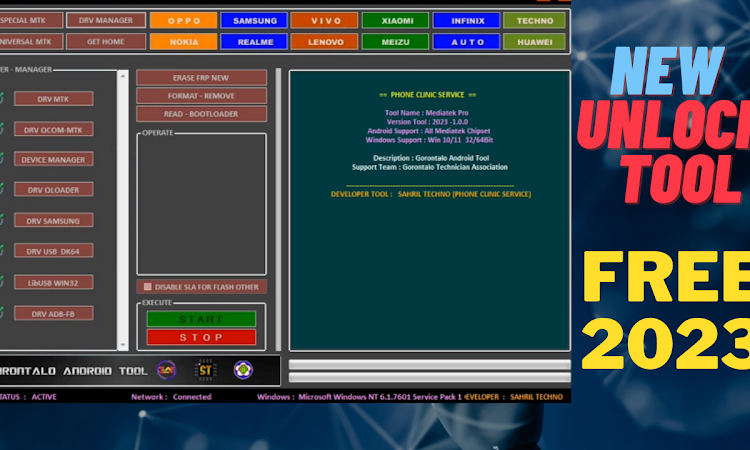Click the GAT round logo icon

click(x=166, y=370)
